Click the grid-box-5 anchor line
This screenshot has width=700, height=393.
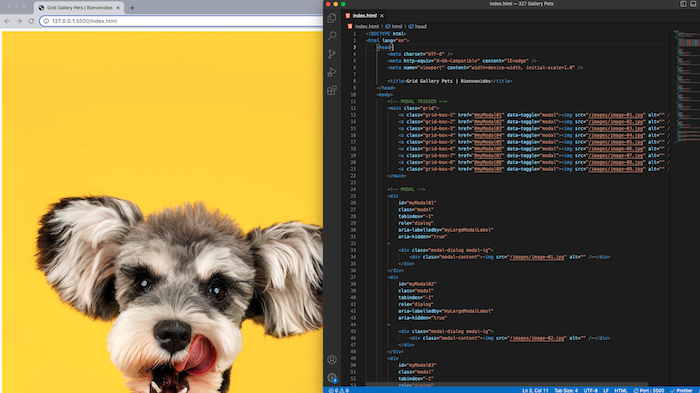pyautogui.click(x=533, y=142)
